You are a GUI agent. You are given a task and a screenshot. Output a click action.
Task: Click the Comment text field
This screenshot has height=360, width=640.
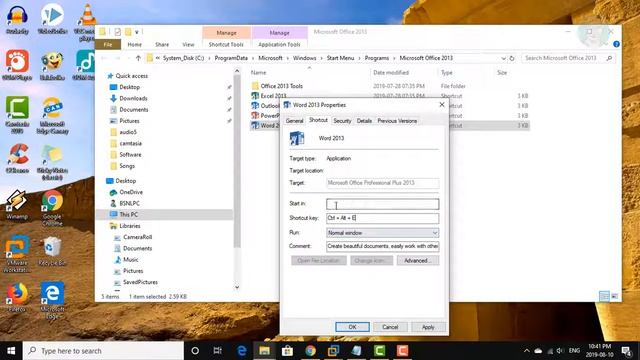pyautogui.click(x=382, y=246)
